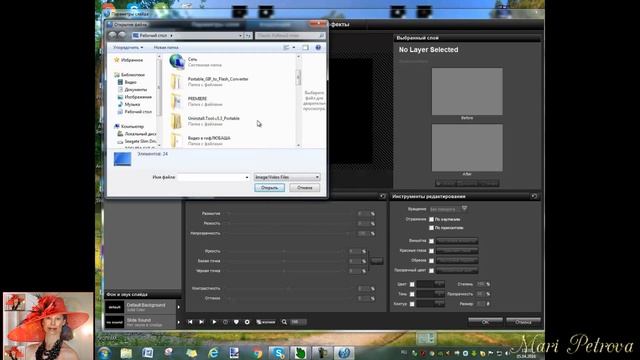Click Новая папка in toolbar
The width and height of the screenshot is (640, 360).
(166, 48)
